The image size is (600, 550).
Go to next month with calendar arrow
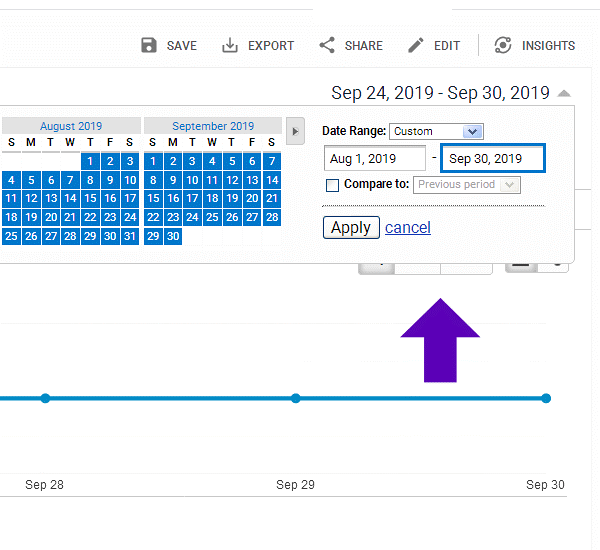tap(295, 131)
